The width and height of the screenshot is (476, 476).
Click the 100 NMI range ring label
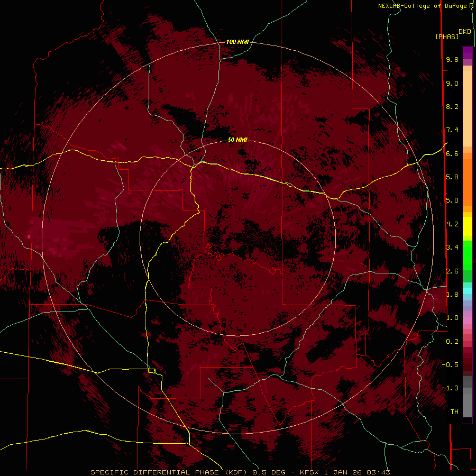[237, 42]
